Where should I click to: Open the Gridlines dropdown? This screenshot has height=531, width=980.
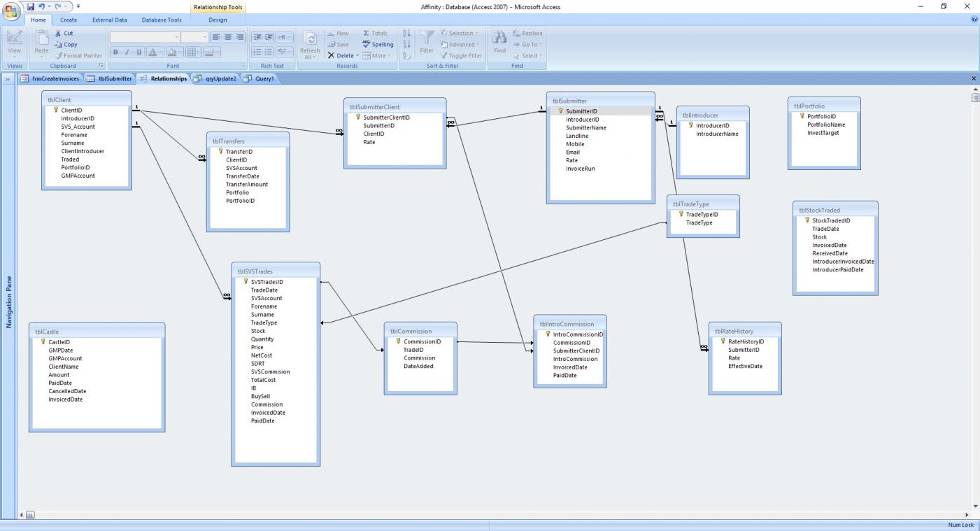[x=195, y=52]
